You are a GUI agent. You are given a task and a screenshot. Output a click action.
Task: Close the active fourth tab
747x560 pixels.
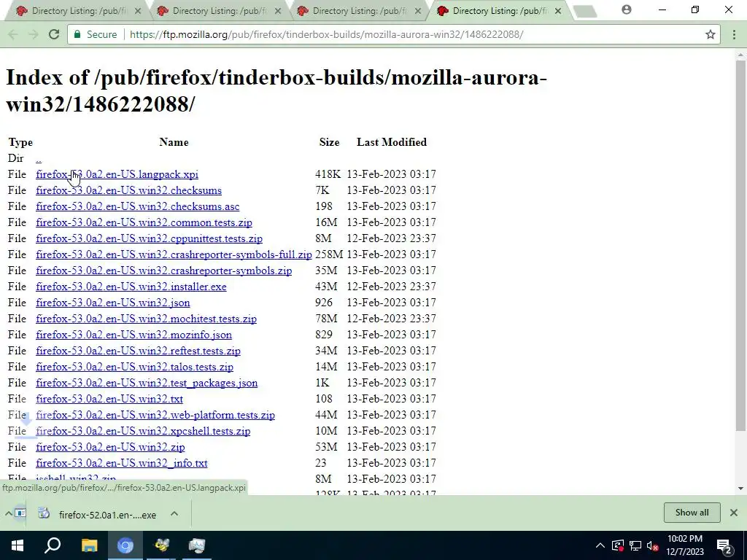tap(558, 10)
